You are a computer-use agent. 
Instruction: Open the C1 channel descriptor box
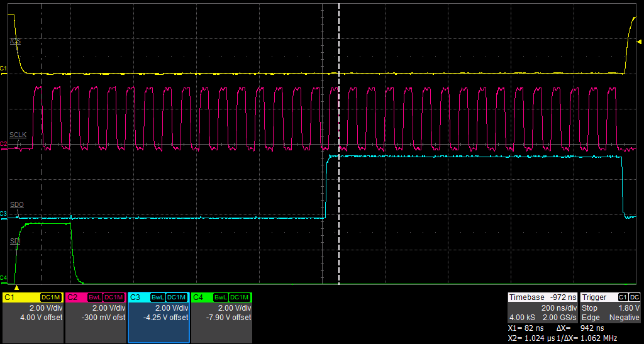click(x=33, y=318)
